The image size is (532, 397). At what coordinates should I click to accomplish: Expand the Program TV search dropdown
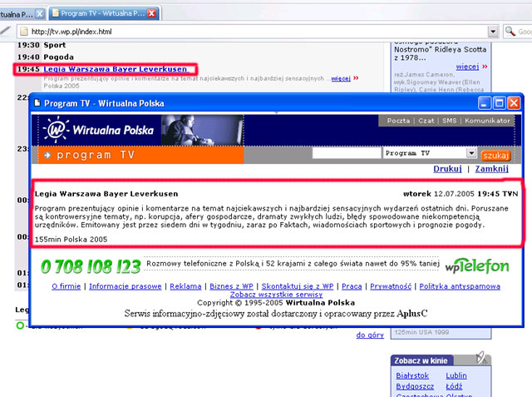[471, 153]
